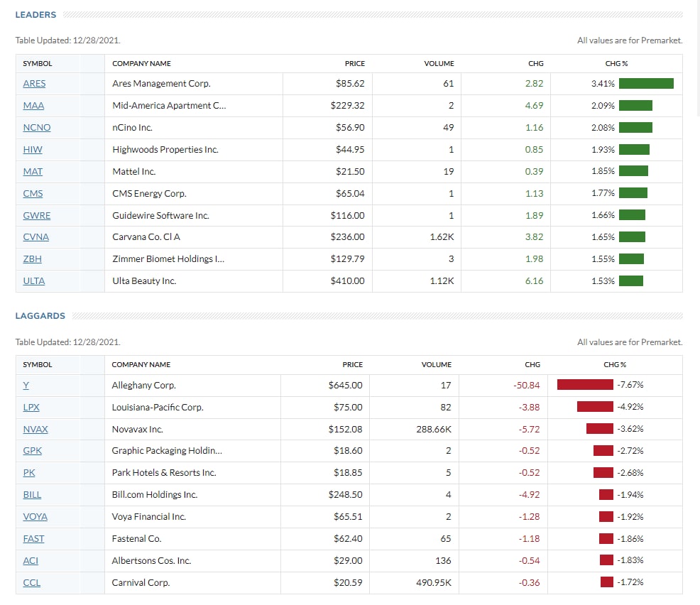Open the Y ticker for Alleghany
This screenshot has width=700, height=605.
[x=26, y=385]
